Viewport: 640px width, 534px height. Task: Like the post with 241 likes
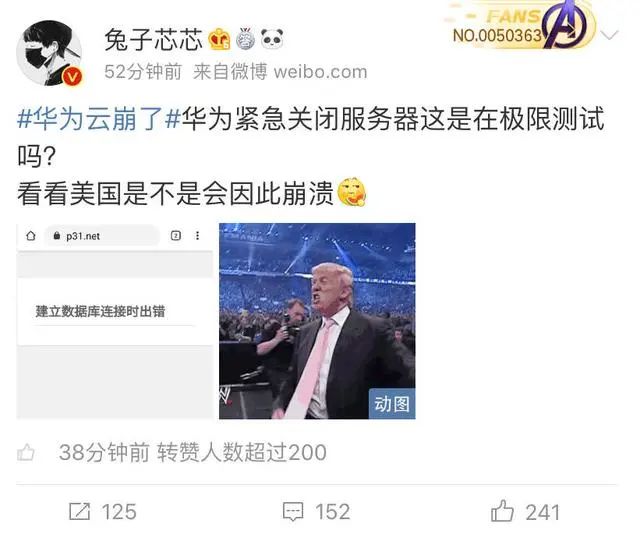(x=525, y=512)
